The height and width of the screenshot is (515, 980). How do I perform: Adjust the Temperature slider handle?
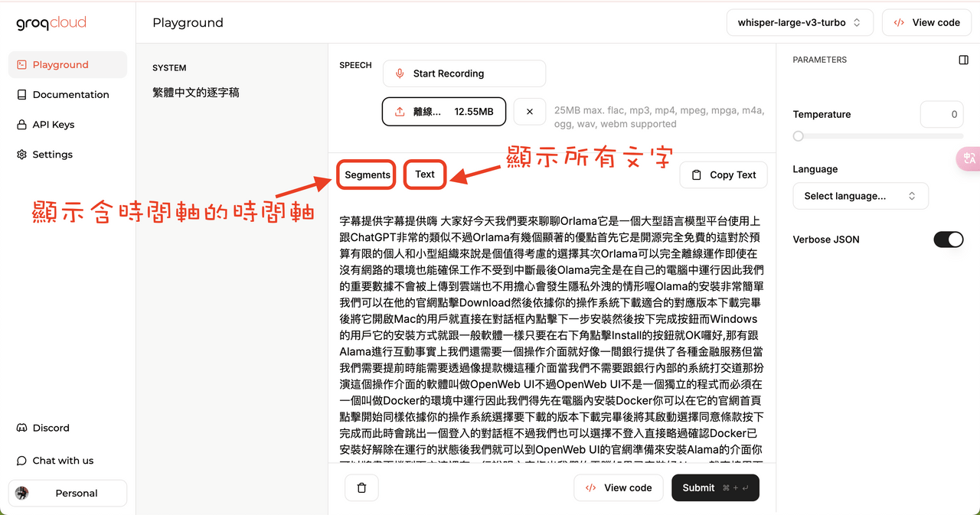799,136
